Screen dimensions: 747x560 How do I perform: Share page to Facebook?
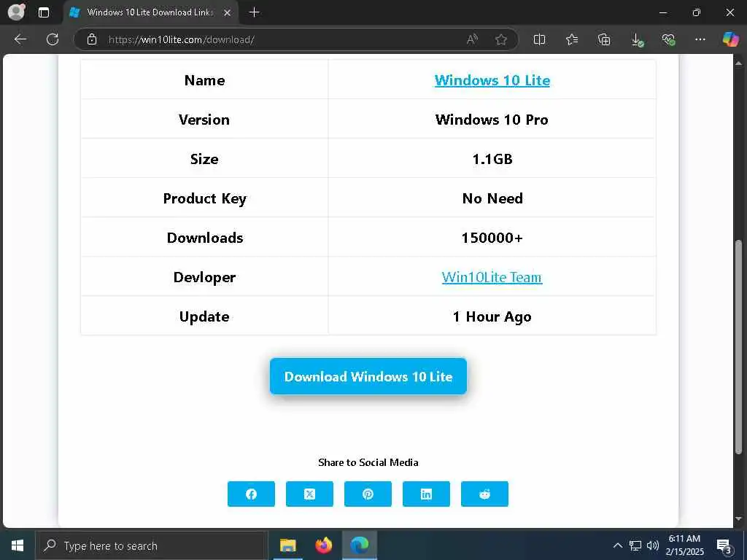pos(251,494)
